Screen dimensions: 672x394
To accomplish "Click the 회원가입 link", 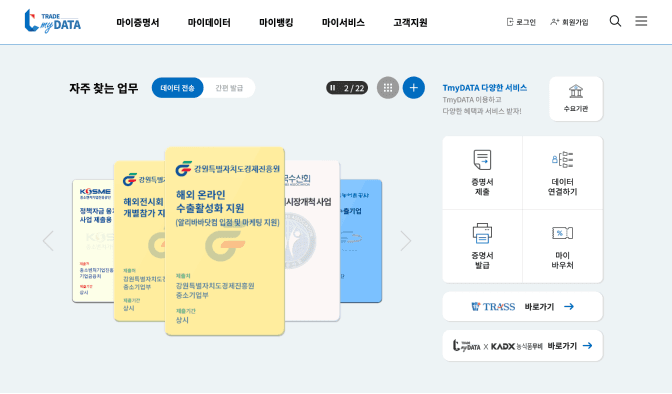I will (x=569, y=22).
